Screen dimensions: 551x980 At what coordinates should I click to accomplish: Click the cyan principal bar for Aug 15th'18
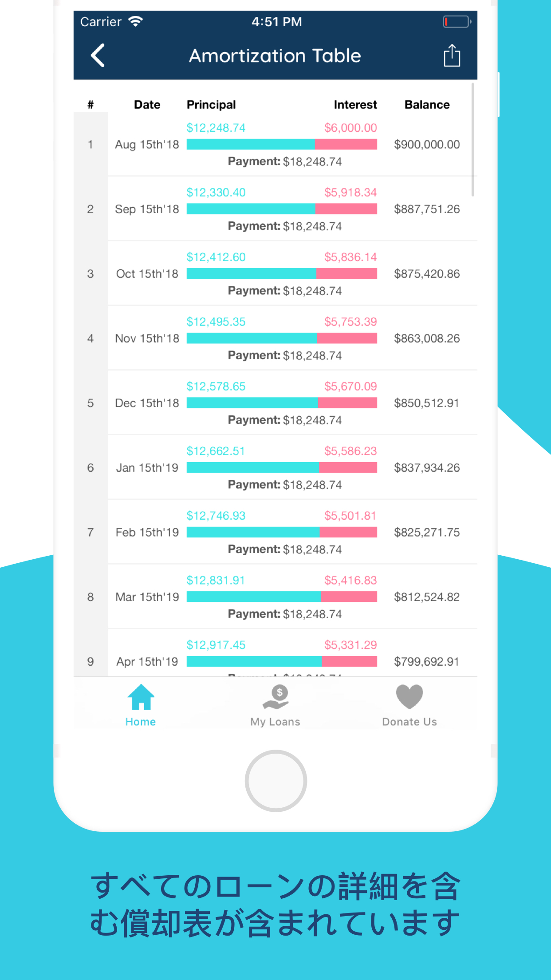(x=251, y=144)
